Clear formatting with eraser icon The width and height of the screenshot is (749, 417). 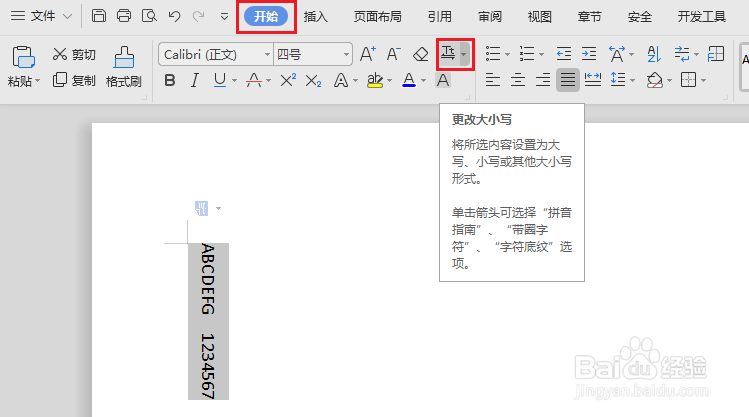pos(420,54)
